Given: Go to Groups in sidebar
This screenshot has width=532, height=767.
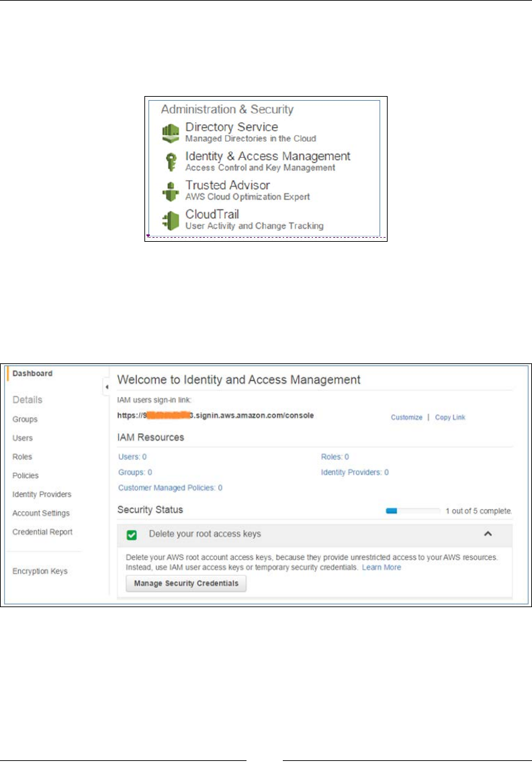Looking at the screenshot, I should click(x=25, y=419).
